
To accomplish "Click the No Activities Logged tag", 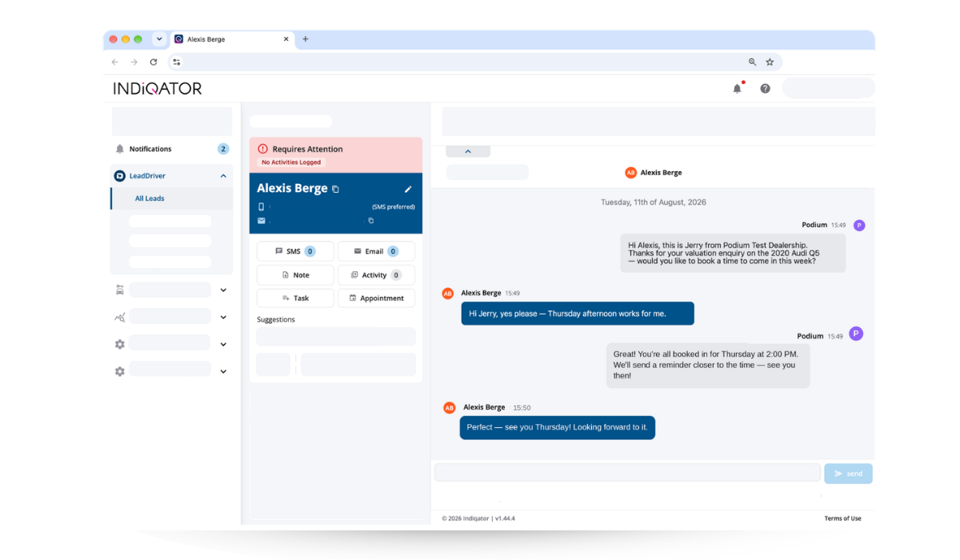I will (x=291, y=162).
